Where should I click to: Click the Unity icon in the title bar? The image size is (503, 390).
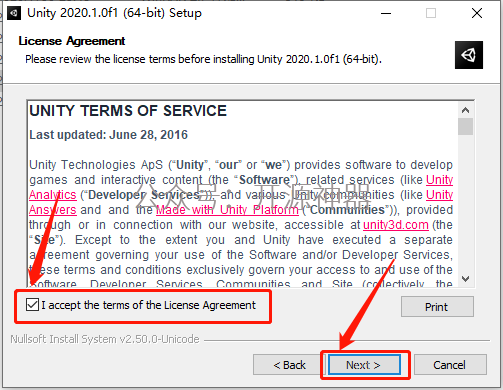(14, 13)
